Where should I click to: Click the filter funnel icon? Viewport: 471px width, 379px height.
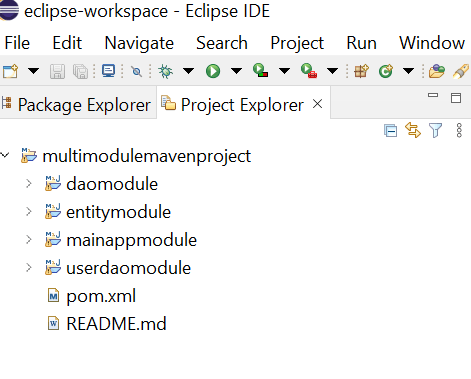(435, 130)
